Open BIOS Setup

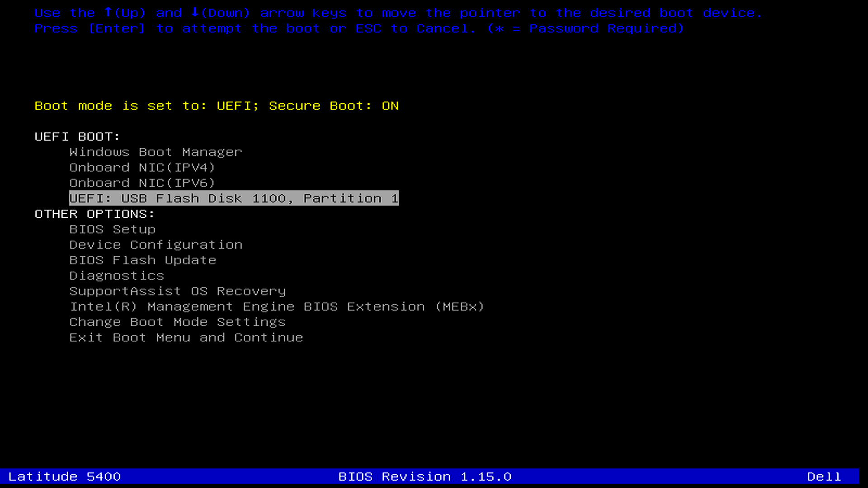click(x=112, y=230)
